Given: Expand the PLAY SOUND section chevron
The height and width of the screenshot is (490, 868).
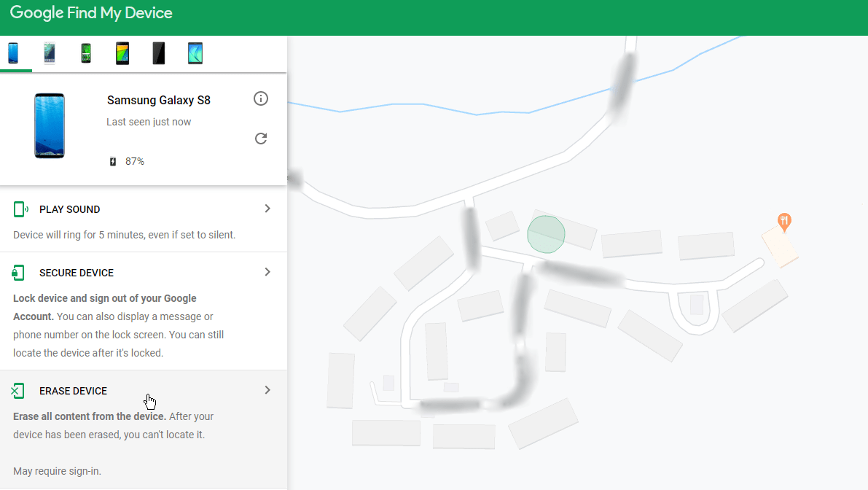Looking at the screenshot, I should [x=267, y=209].
